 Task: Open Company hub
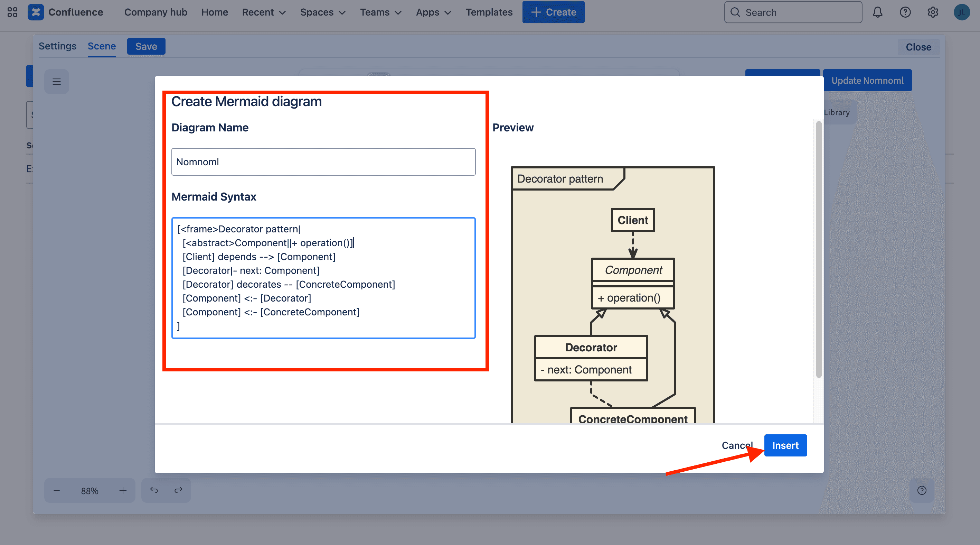(156, 12)
